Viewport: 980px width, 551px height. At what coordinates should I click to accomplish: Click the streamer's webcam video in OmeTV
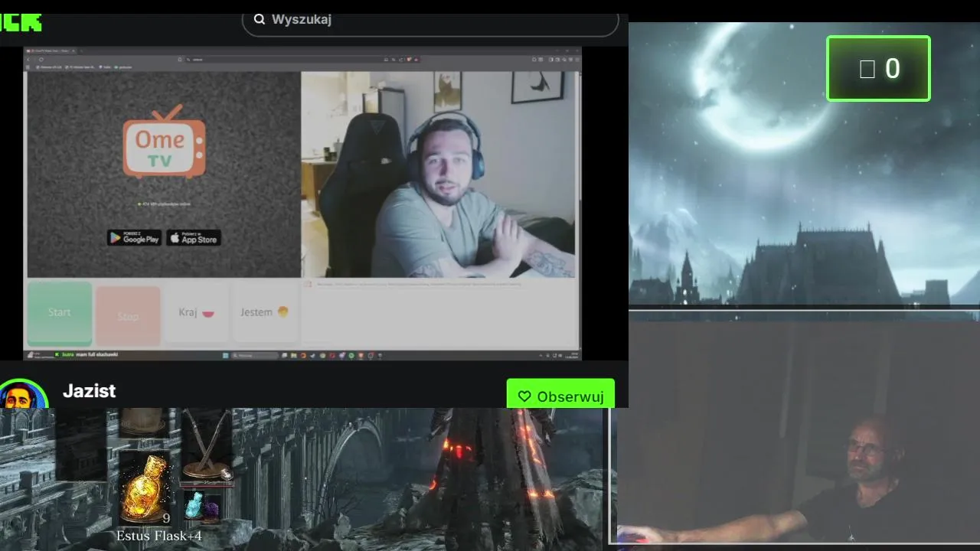(439, 174)
